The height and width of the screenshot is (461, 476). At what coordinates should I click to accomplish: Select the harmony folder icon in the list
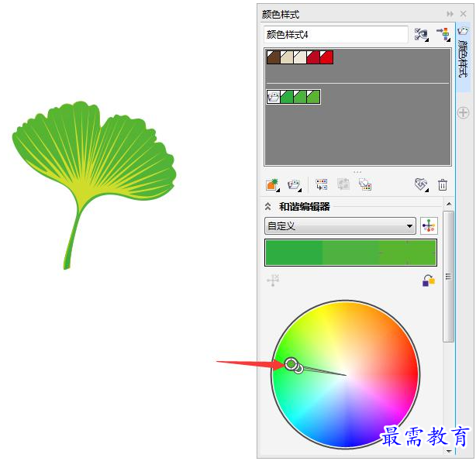click(x=274, y=97)
